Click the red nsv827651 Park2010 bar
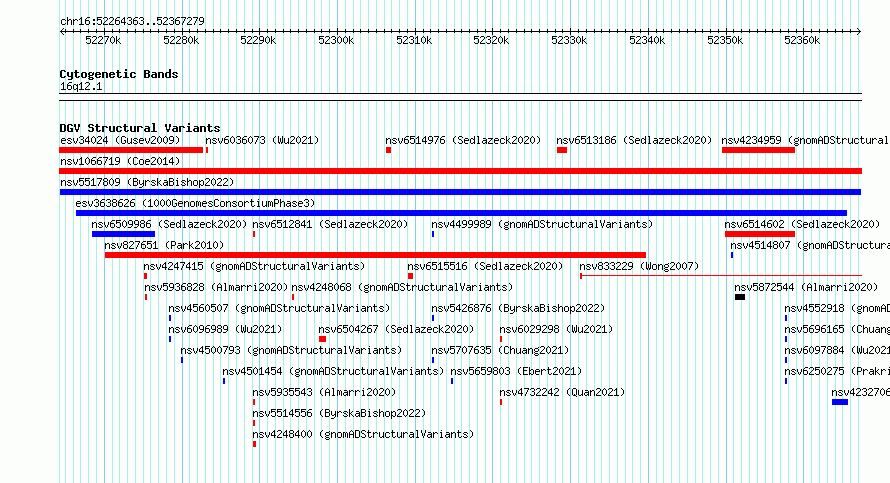The width and height of the screenshot is (890, 483). 375,255
